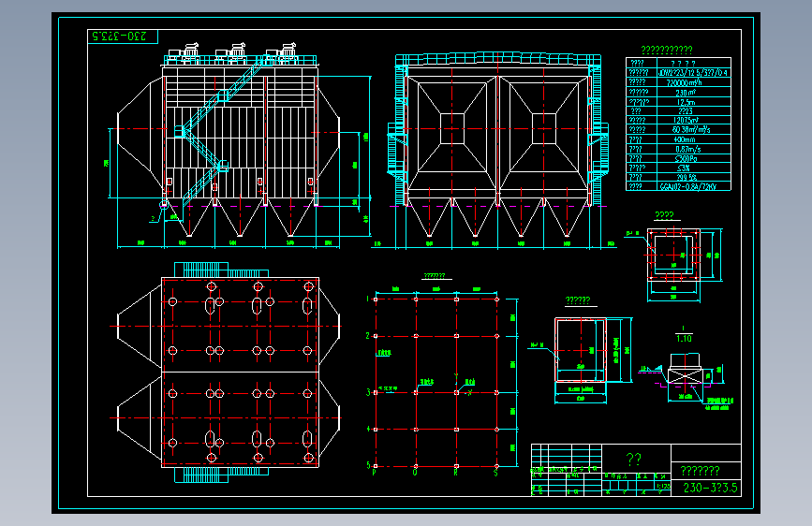Click grid row label 5 on the foundation plan
The width and height of the screenshot is (812, 526).
click(x=368, y=465)
